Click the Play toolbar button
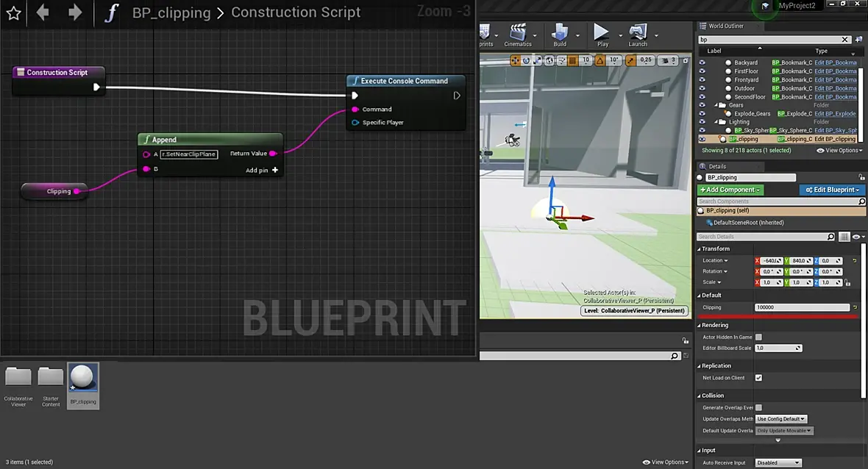The image size is (868, 469). point(602,35)
